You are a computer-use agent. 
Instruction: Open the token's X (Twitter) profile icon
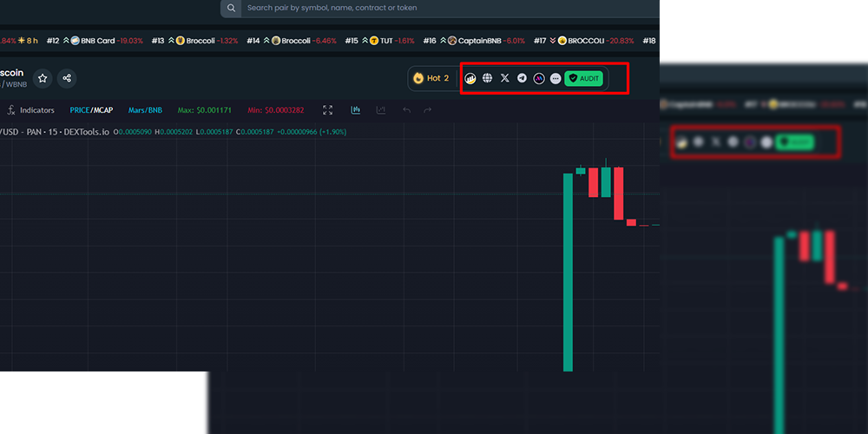(504, 79)
